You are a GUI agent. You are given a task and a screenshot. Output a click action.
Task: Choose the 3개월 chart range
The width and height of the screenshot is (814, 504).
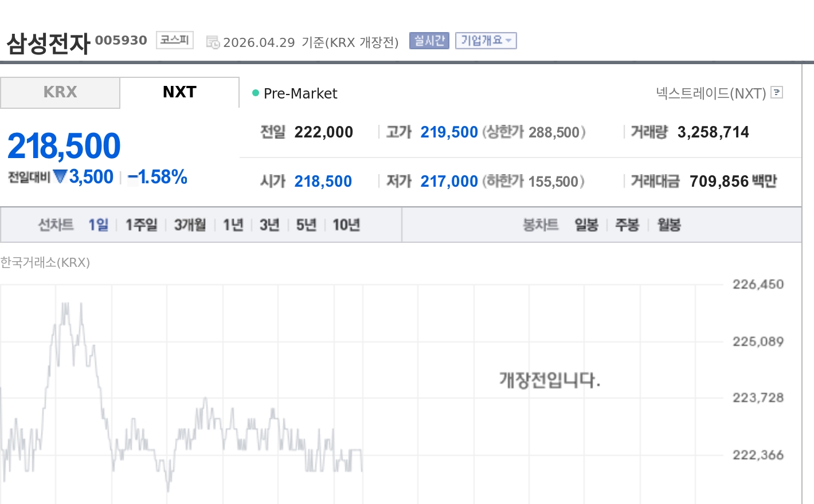pyautogui.click(x=190, y=225)
